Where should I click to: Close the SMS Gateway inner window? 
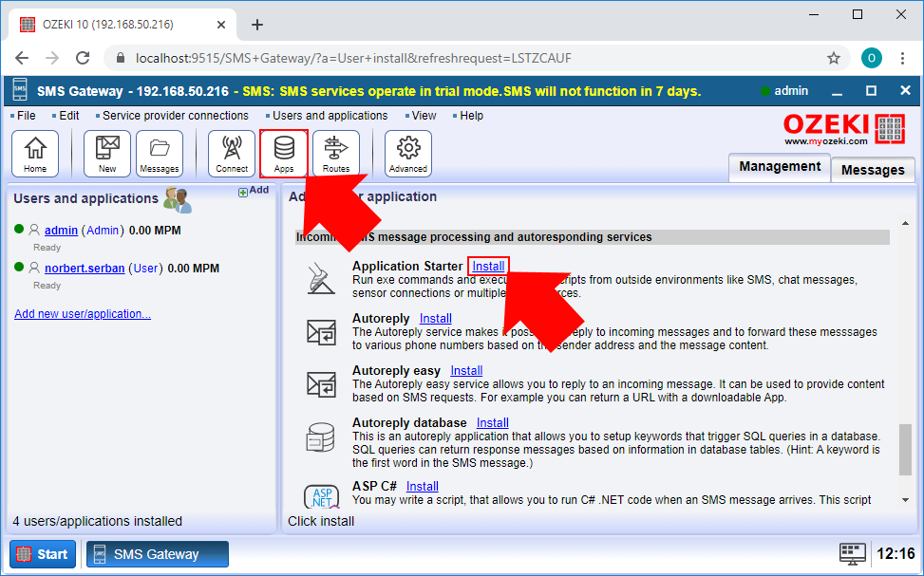(x=905, y=91)
